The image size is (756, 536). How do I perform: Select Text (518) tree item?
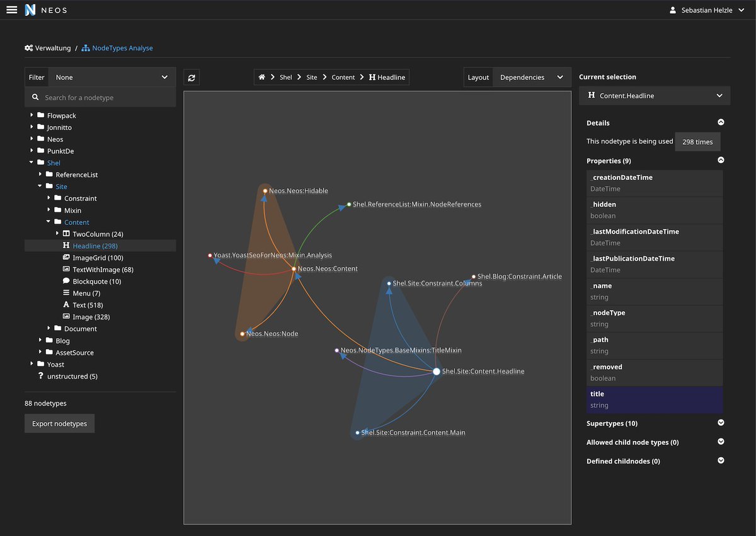click(x=88, y=305)
